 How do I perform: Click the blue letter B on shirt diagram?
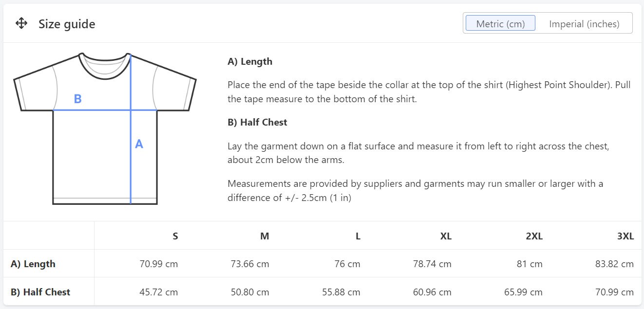pyautogui.click(x=77, y=99)
